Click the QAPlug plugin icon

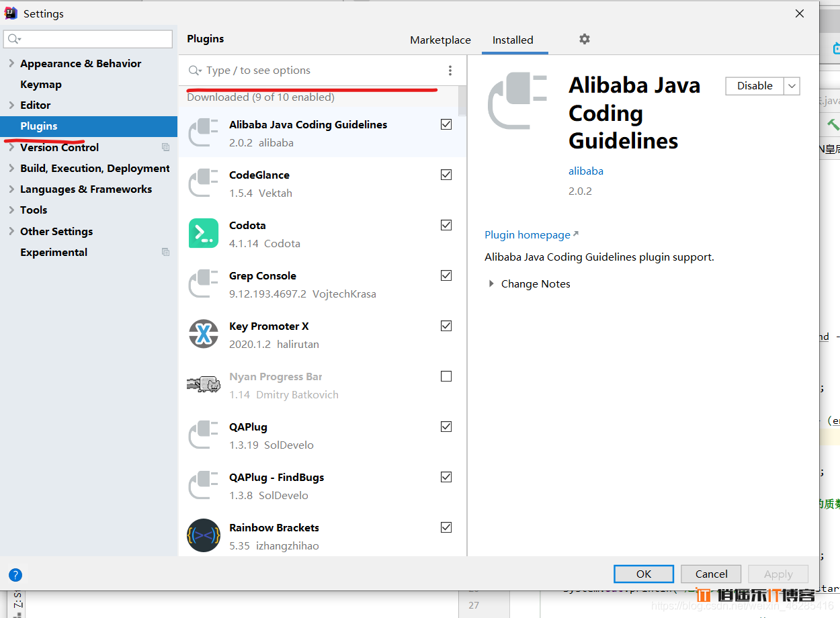coord(204,435)
